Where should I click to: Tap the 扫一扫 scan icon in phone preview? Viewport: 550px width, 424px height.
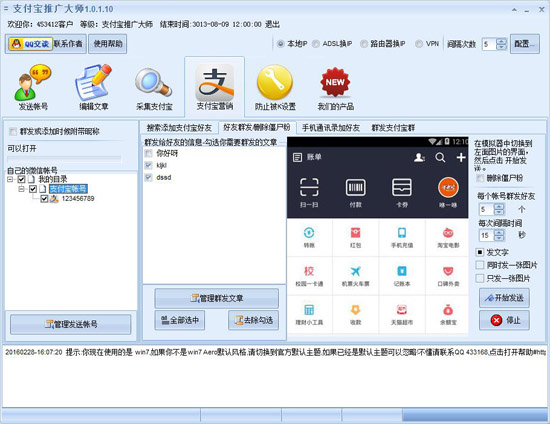pyautogui.click(x=309, y=187)
